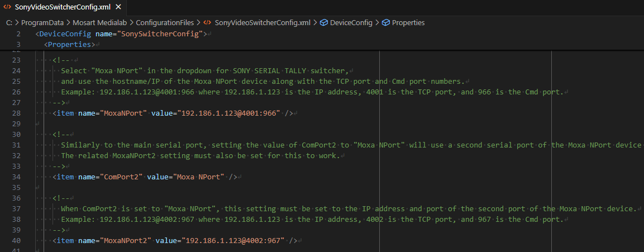Click the SonyVideoSwitcherConfig.xml breadcrumb item
Screen dimensions: 644x252
(263, 23)
